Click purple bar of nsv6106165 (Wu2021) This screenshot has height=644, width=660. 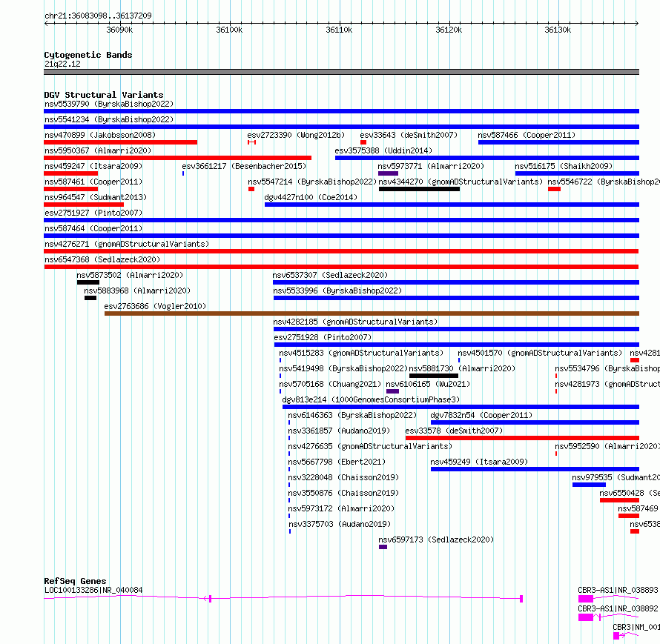(x=392, y=391)
